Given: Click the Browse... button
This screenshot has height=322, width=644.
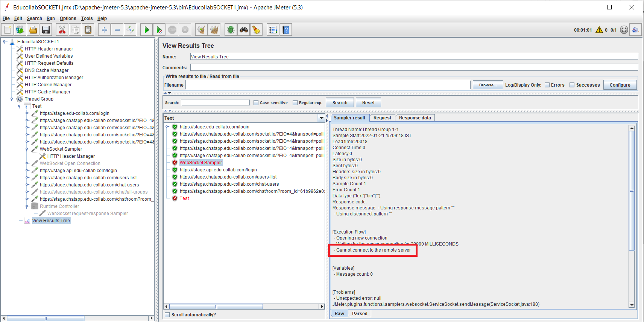Looking at the screenshot, I should pos(488,85).
